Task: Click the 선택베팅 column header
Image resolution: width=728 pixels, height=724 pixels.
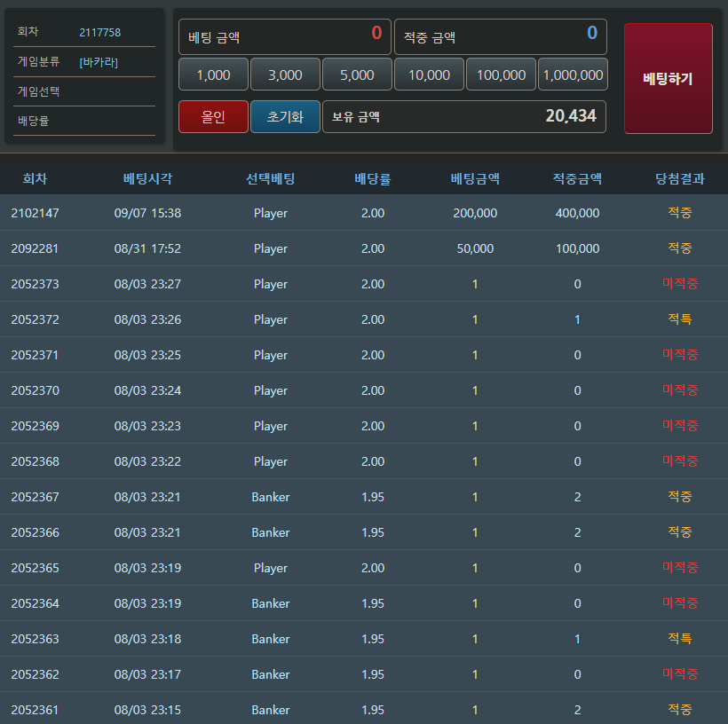Action: (x=270, y=178)
